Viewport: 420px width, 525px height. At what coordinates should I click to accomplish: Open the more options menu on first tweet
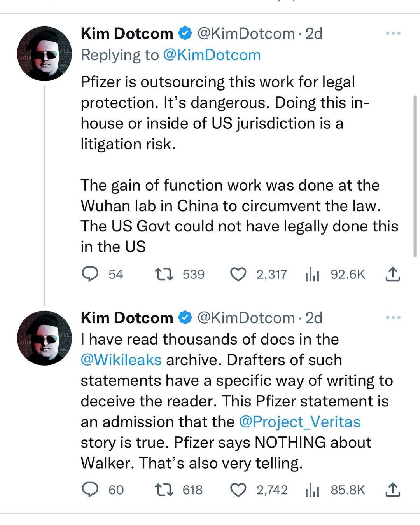point(393,33)
